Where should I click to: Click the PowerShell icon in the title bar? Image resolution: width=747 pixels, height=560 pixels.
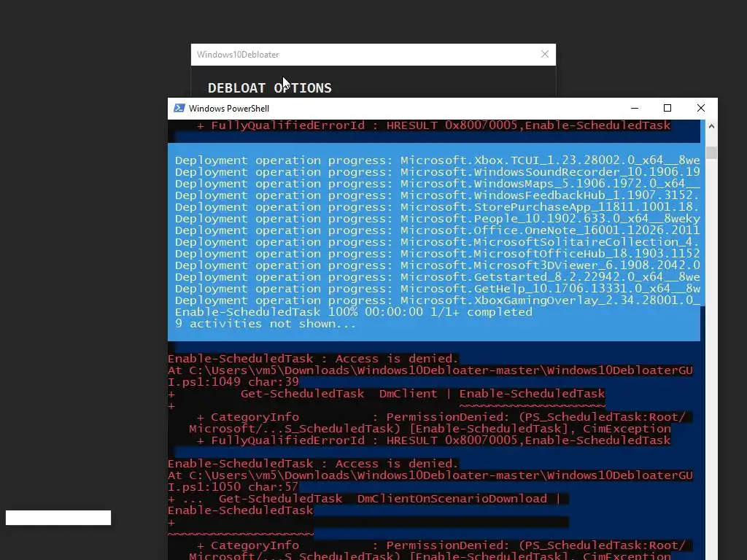(x=179, y=108)
